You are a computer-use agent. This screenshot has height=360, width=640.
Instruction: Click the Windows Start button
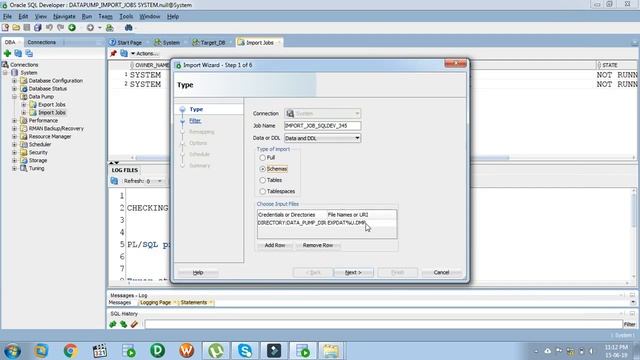[x=12, y=351]
